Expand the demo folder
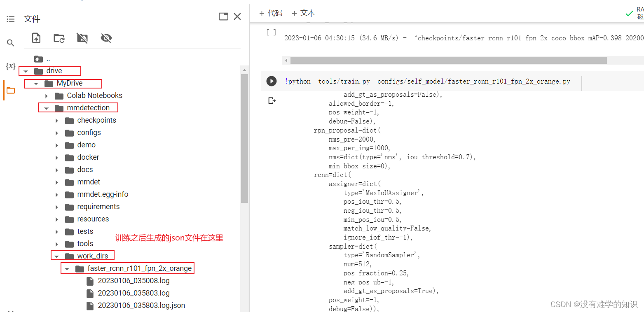Viewport: 644px width, 312px height. click(x=57, y=145)
